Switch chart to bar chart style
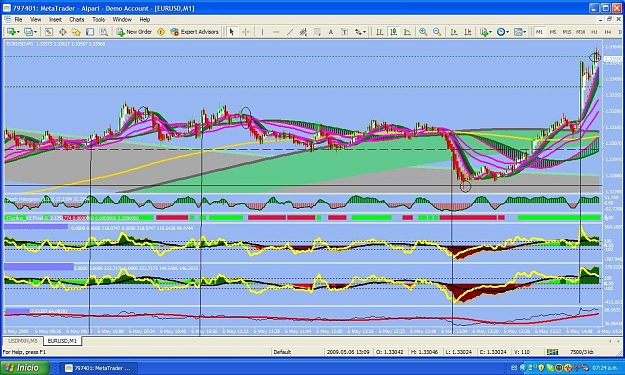This screenshot has height=375, width=625. pos(380,32)
